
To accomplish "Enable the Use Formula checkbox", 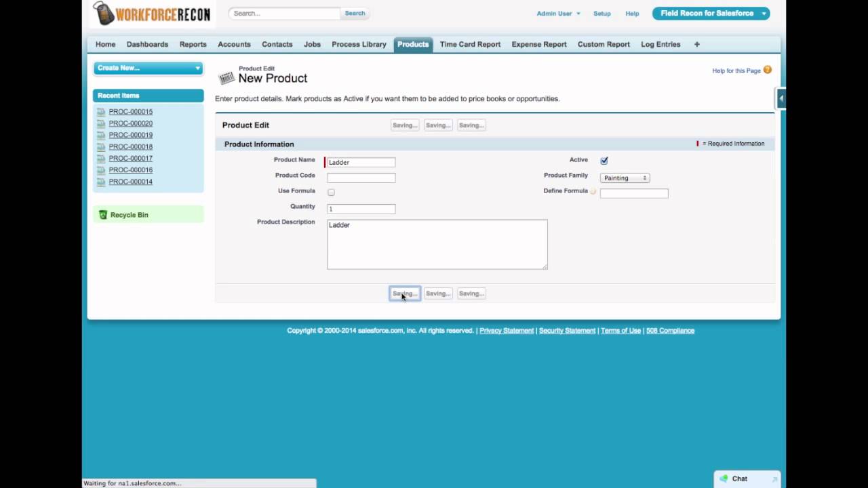I will tap(331, 192).
